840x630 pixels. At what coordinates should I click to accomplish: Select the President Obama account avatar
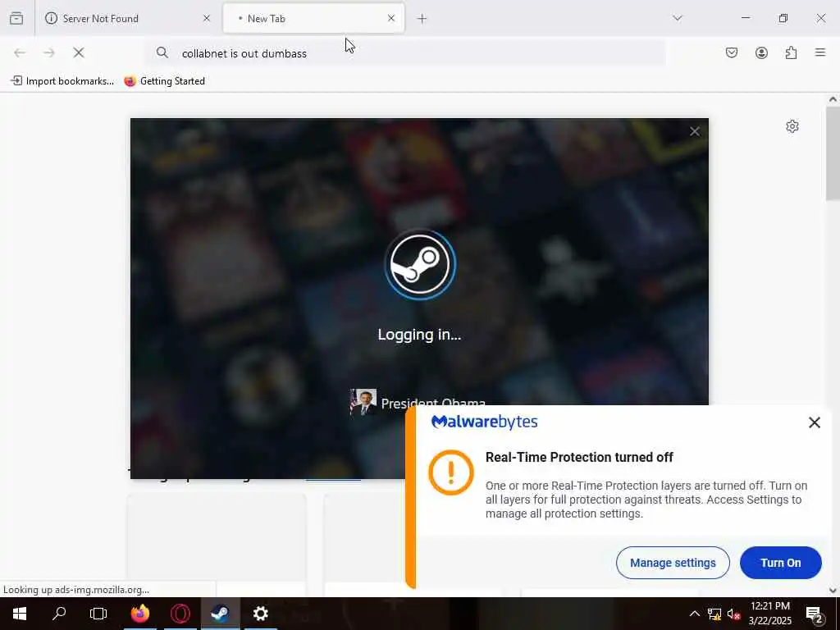tap(363, 402)
